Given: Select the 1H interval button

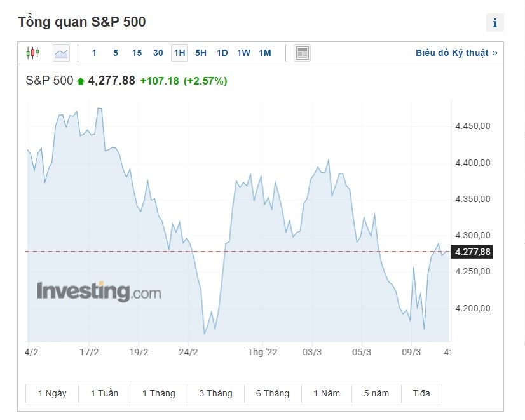Looking at the screenshot, I should (179, 53).
